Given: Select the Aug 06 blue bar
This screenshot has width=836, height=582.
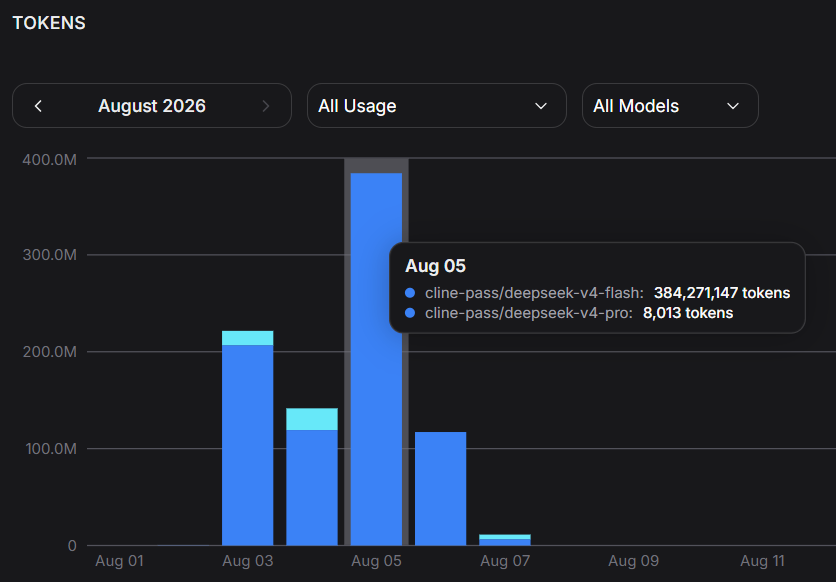Looking at the screenshot, I should tap(440, 489).
